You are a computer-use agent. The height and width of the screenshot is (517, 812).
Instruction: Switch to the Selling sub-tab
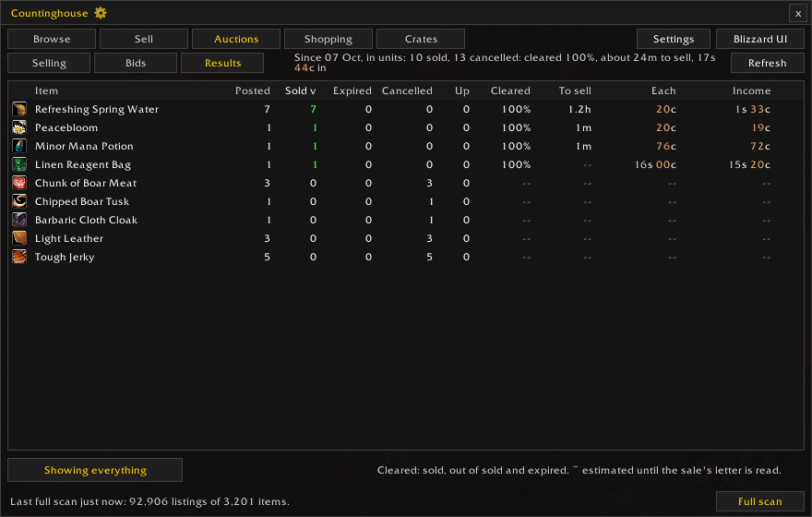point(49,63)
